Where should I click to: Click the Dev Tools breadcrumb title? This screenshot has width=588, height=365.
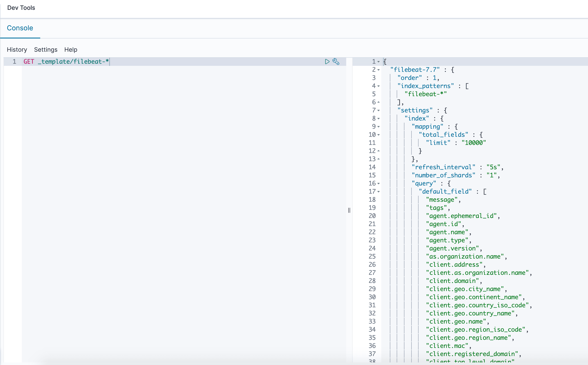click(x=21, y=8)
